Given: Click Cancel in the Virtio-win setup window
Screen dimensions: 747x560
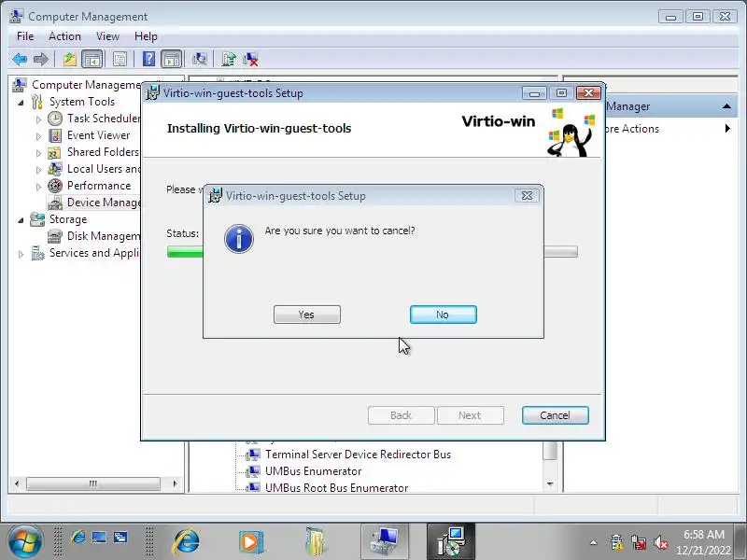Looking at the screenshot, I should click(x=555, y=415).
